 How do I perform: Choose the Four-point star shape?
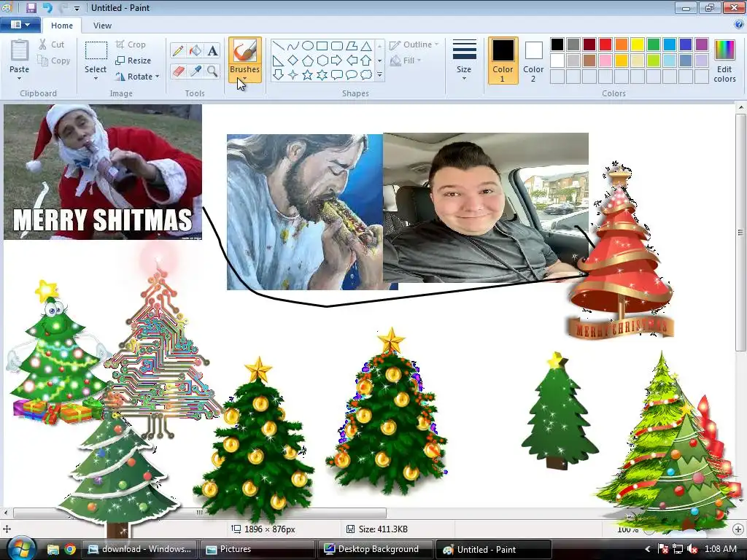coord(293,75)
